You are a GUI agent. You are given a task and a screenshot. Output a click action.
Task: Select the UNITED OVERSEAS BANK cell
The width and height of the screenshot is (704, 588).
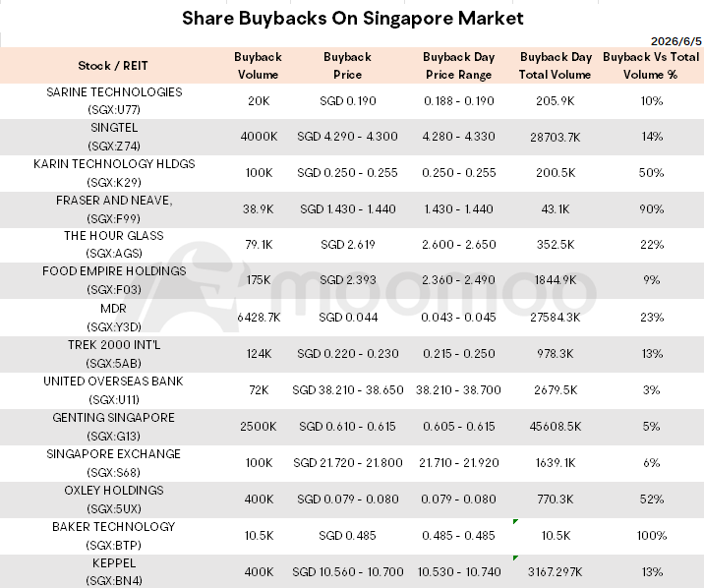click(x=114, y=390)
